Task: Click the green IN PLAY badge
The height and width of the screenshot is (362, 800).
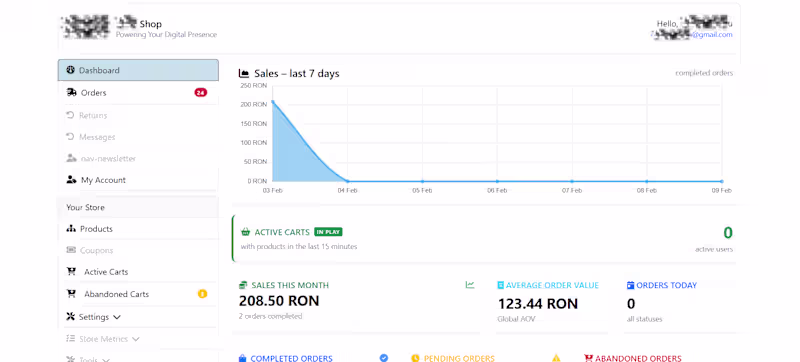Action: [x=328, y=232]
